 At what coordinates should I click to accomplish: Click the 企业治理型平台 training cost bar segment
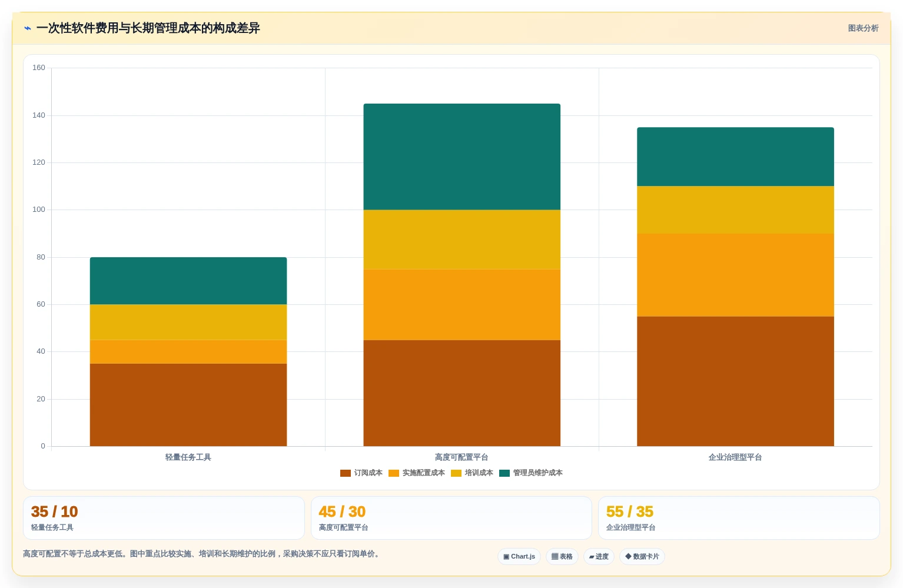(736, 210)
